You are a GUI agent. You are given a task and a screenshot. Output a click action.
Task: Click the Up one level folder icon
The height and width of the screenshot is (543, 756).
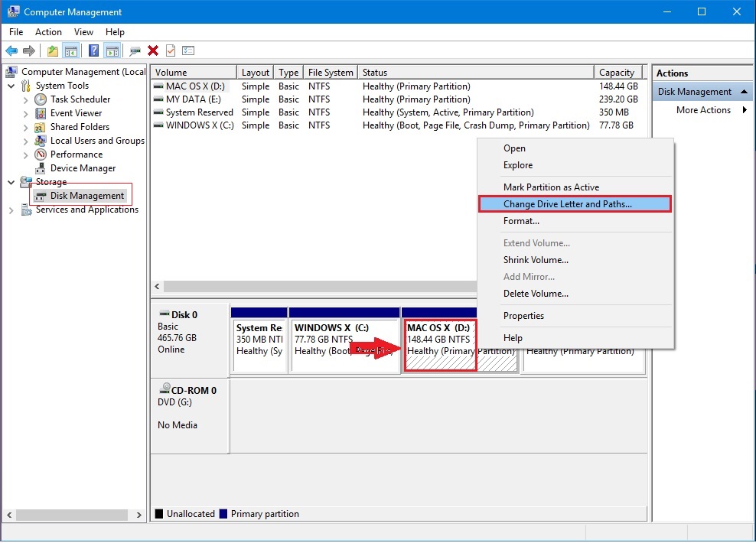coord(52,51)
